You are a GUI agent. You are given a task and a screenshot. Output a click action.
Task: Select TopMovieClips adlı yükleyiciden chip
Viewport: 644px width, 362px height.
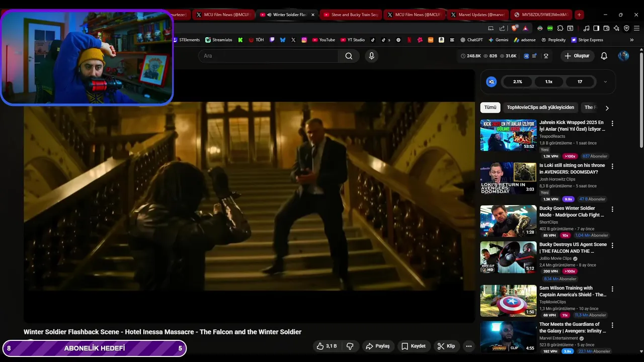540,108
